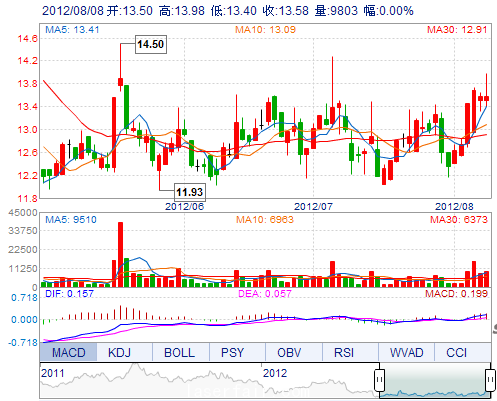The image size is (497, 401).
Task: Switch to the OBV tab
Action: click(x=289, y=352)
